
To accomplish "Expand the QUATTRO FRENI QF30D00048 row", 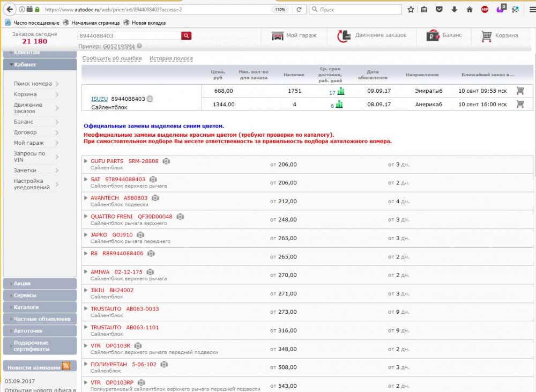I will (x=86, y=216).
